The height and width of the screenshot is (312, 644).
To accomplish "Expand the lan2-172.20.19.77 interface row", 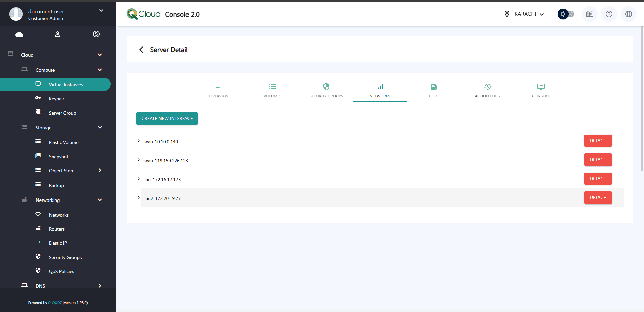I will coord(139,198).
